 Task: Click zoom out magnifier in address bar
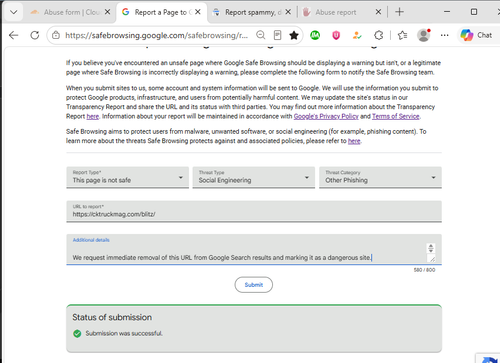(261, 35)
